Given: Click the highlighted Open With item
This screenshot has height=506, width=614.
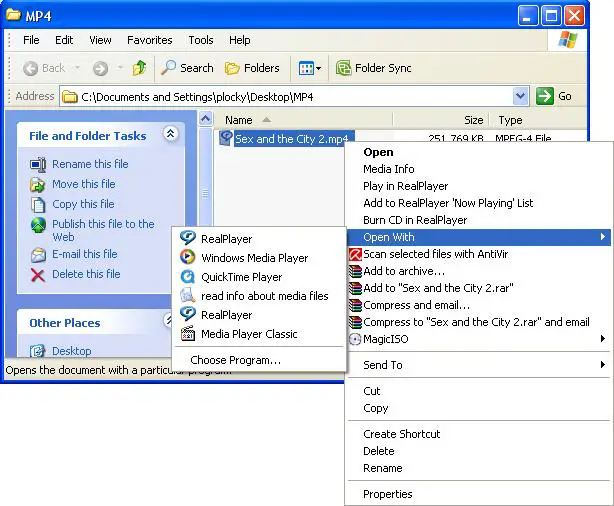Looking at the screenshot, I should click(x=479, y=237).
